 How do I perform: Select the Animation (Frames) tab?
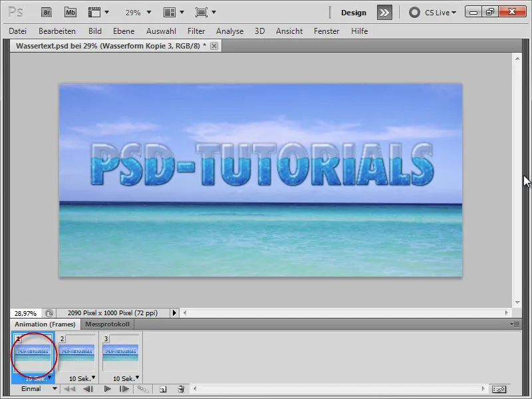pyautogui.click(x=45, y=325)
